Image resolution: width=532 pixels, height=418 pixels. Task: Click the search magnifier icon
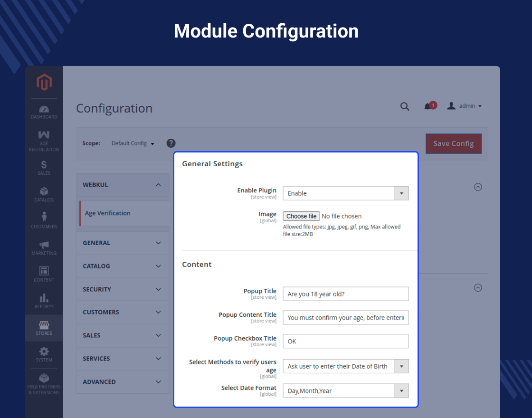tap(404, 106)
